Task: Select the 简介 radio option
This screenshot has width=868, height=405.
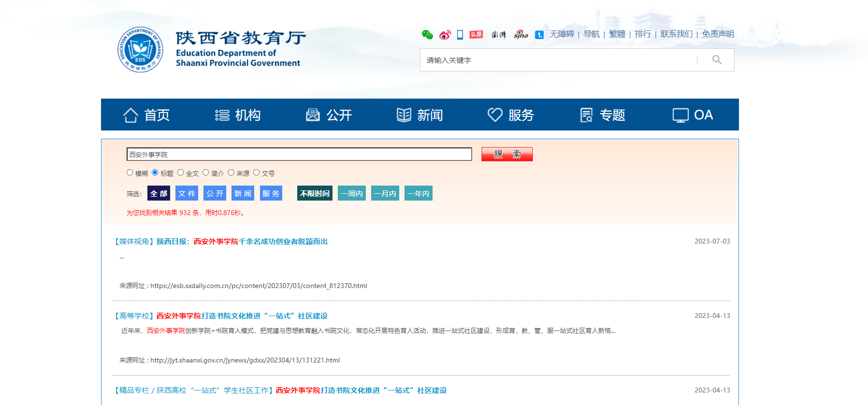Action: click(x=206, y=173)
